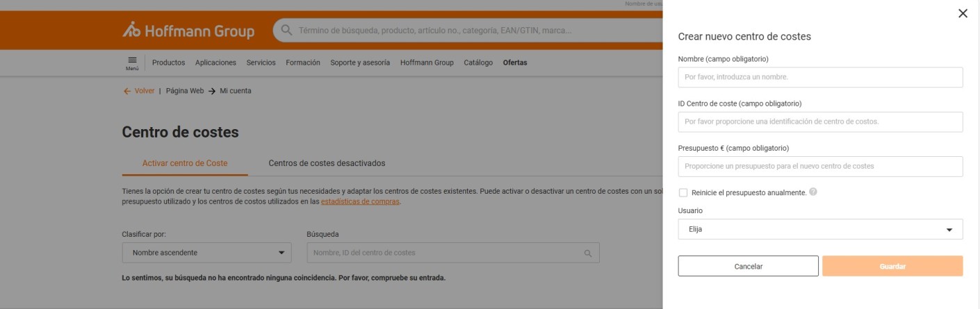
Task: Click the Hoffmann Group logo
Action: [x=188, y=31]
